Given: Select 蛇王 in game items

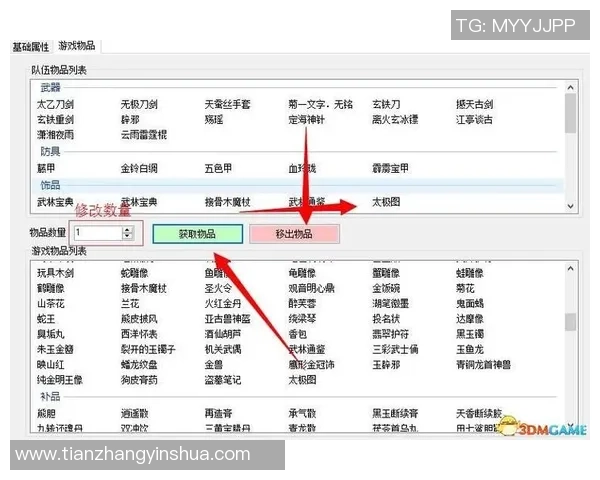Looking at the screenshot, I should point(46,319).
